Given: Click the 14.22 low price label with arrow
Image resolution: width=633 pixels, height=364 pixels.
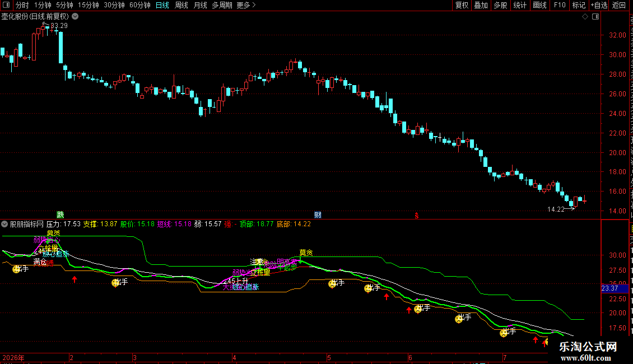Looking at the screenshot, I should click(x=561, y=209).
